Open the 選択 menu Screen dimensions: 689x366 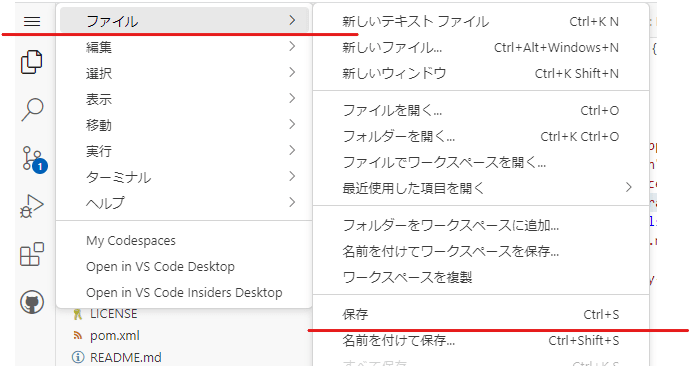[185, 72]
